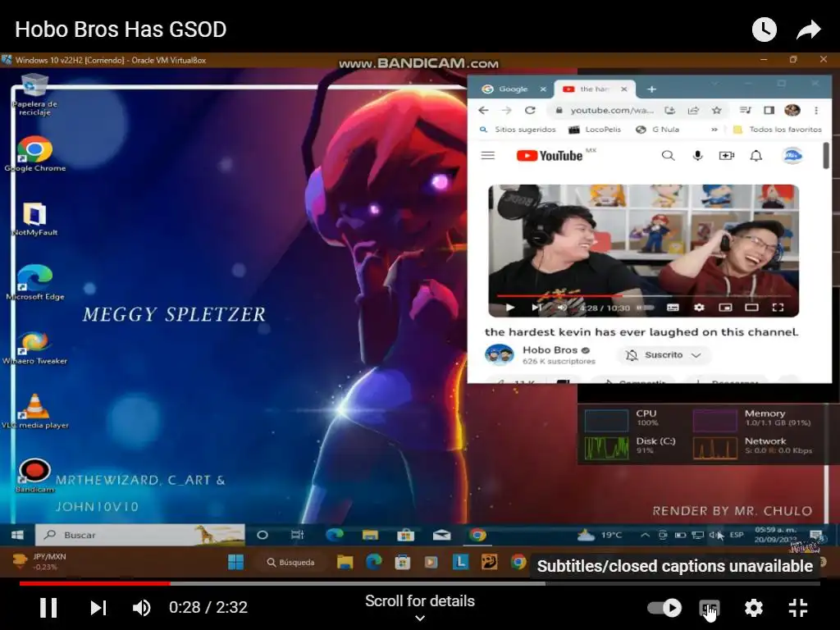Click Chrome profile avatar in toolbar
The width and height of the screenshot is (840, 630).
[x=792, y=111]
